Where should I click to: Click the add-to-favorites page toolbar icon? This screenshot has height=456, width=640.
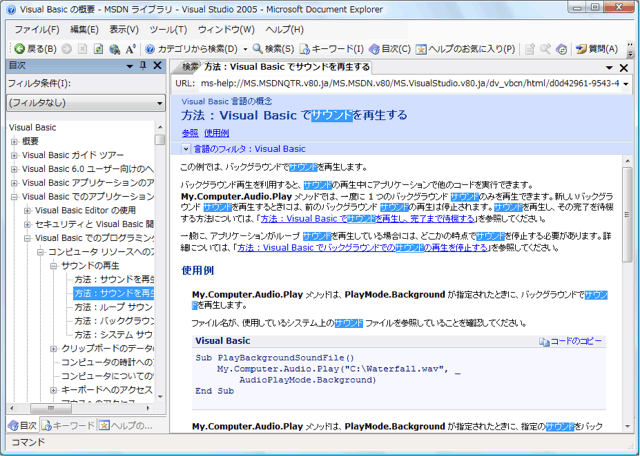coord(530,49)
